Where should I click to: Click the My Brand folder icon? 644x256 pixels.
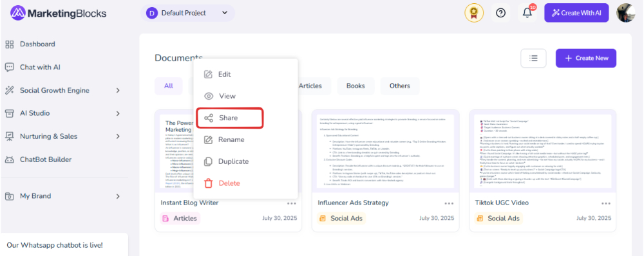pyautogui.click(x=10, y=196)
